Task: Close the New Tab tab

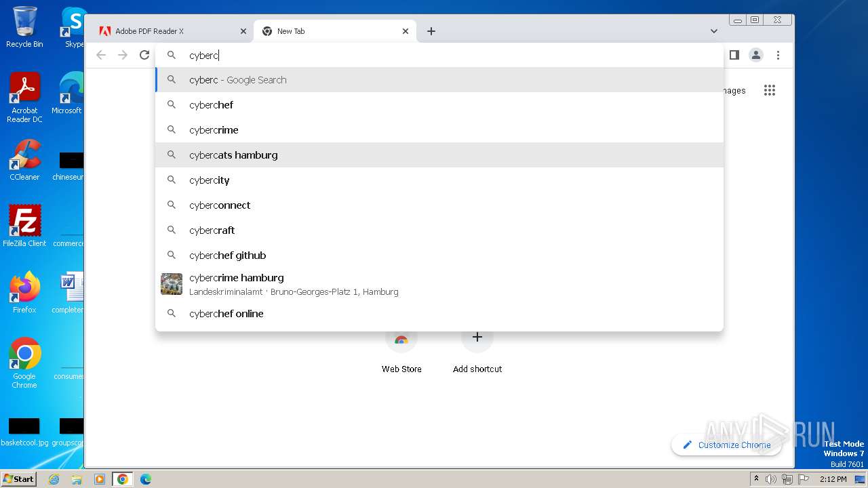Action: [x=406, y=31]
